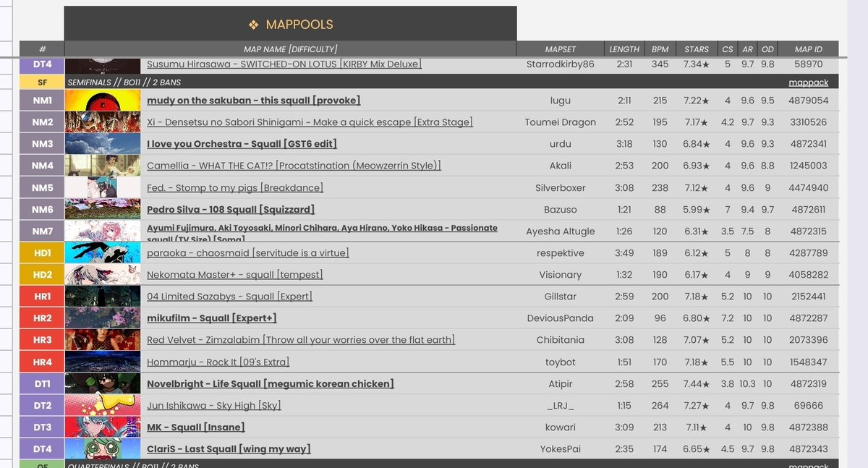
Task: Open Camellia - WHAT THE CAT!? map link
Action: 294,166
